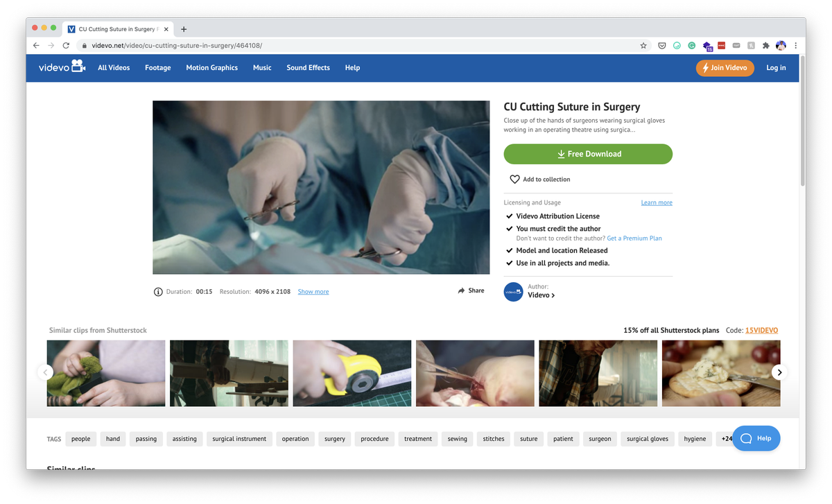The image size is (832, 504).
Task: Click Get a Premium Plan link
Action: (x=634, y=238)
